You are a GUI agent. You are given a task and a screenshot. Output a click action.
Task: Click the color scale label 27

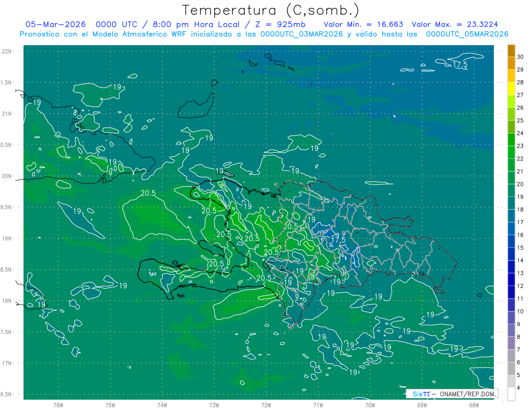[520, 95]
